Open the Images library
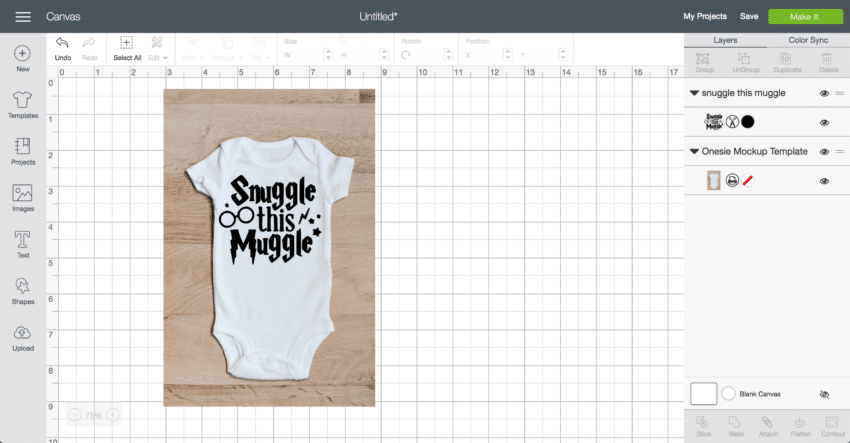 tap(23, 198)
